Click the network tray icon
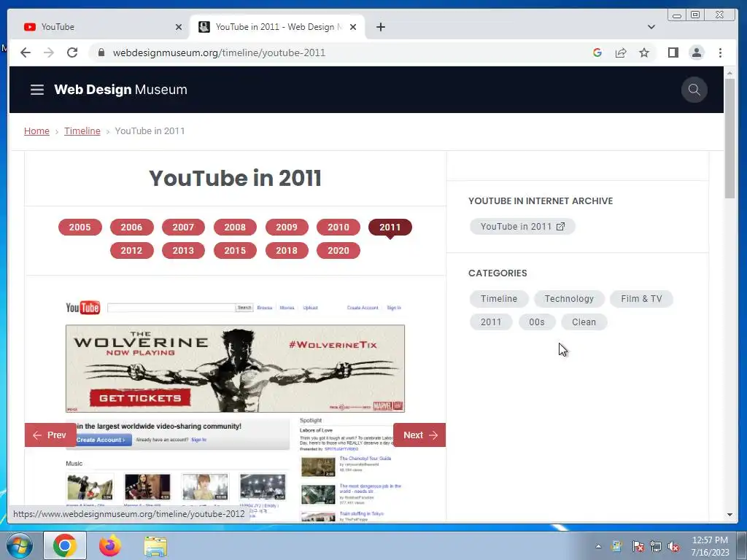This screenshot has width=747, height=560. click(656, 546)
